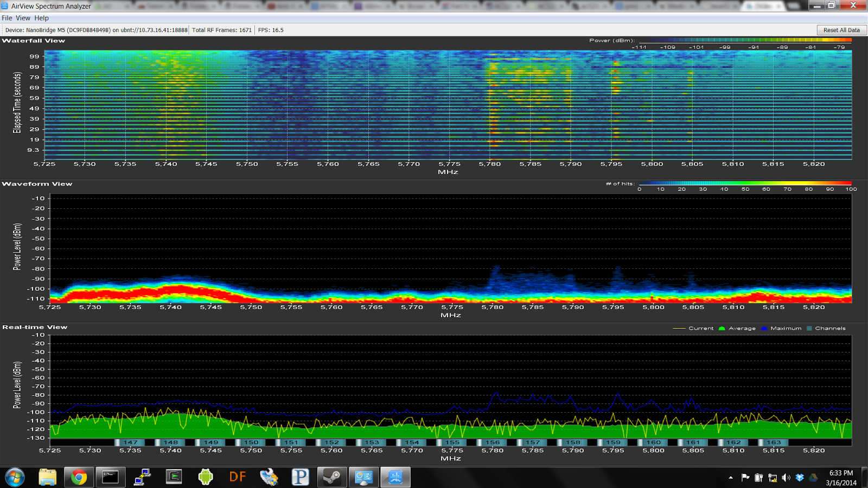
Task: Launch Pandora from the taskbar
Action: (300, 477)
